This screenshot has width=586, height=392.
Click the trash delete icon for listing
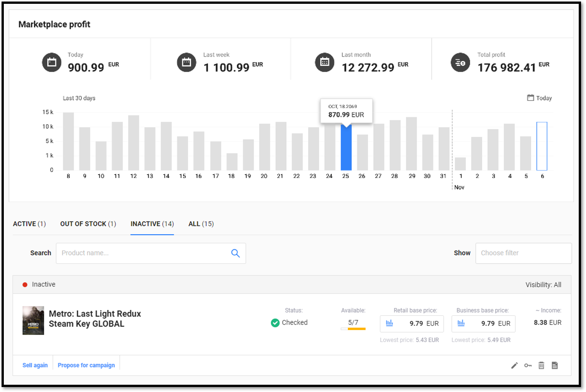click(541, 366)
